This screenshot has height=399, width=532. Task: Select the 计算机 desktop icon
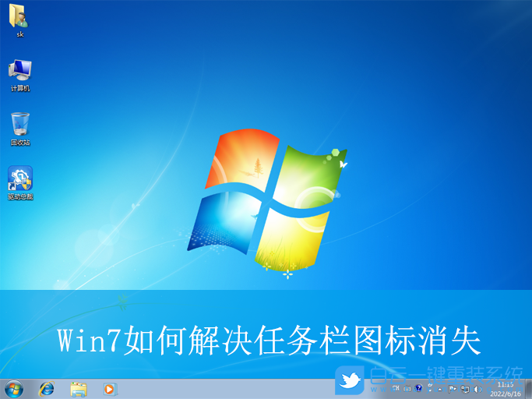[20, 76]
